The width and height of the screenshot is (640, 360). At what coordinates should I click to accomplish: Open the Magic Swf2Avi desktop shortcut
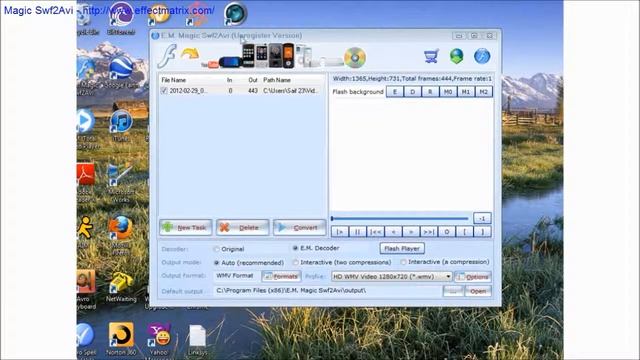coord(86,76)
